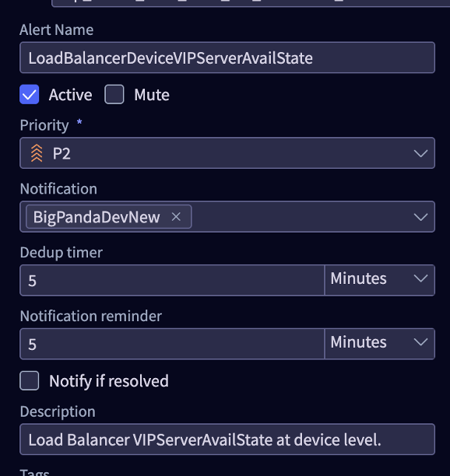
Task: Open Dedup timer Minutes unit dropdown
Action: (x=380, y=280)
